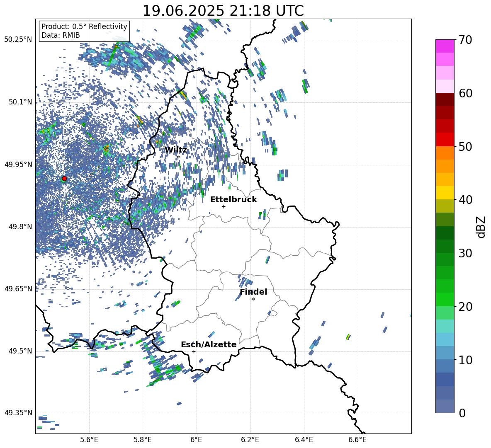Screen dimensions: 491x448
Task: Click the 20 dBZ colorbar tick label
Action: [465, 307]
